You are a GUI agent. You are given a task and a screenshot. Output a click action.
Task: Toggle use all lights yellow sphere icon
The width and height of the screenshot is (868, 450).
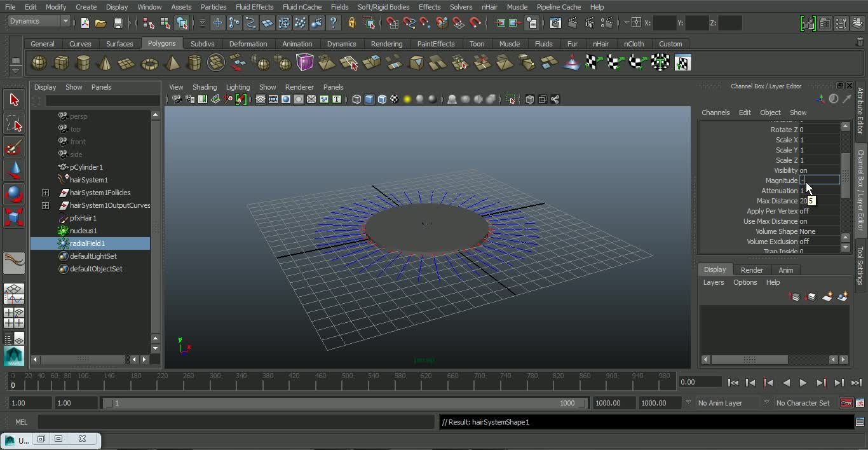pyautogui.click(x=407, y=99)
